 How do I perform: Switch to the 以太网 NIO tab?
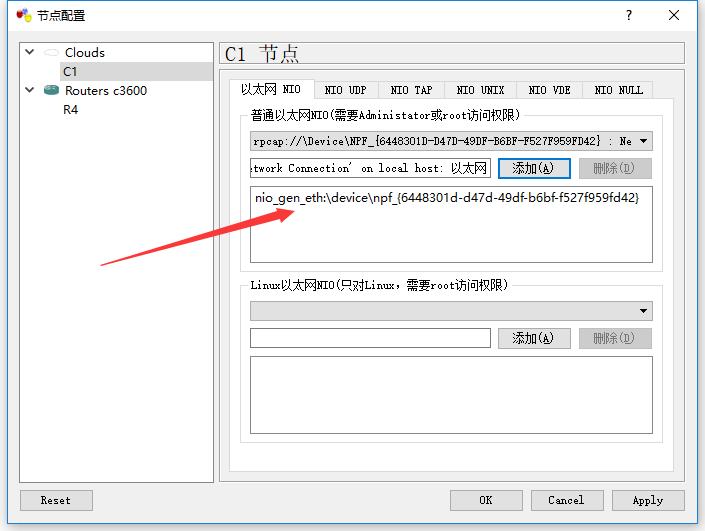tap(271, 89)
